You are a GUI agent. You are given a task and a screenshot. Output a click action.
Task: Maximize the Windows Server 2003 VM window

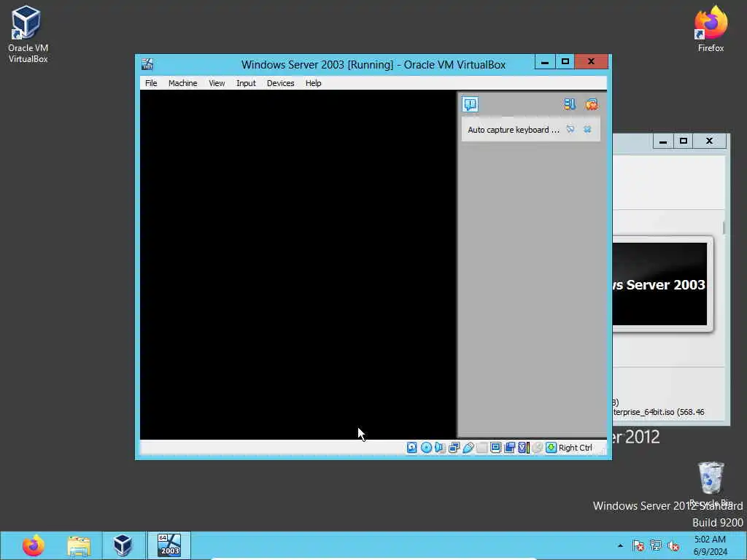565,61
